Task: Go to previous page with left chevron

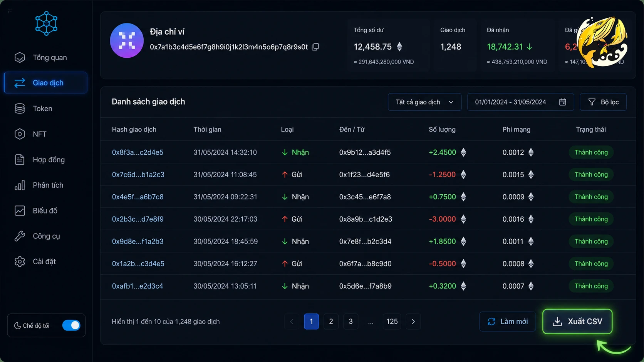Action: point(292,322)
